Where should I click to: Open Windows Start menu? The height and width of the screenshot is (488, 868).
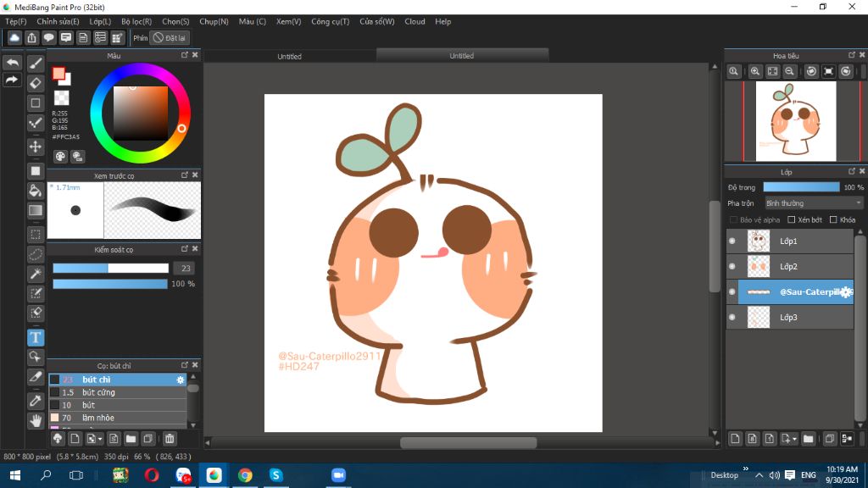[x=15, y=475]
